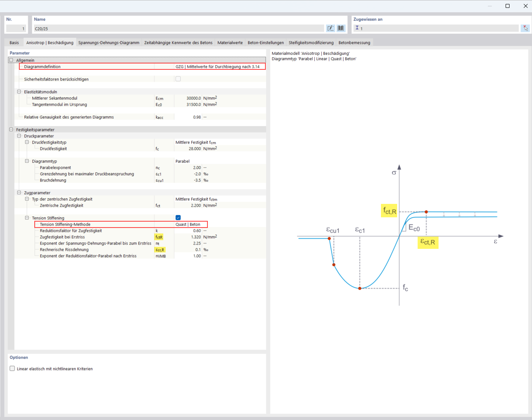
Task: Collapse the Festigkeitsparameter section
Action: coord(11,129)
